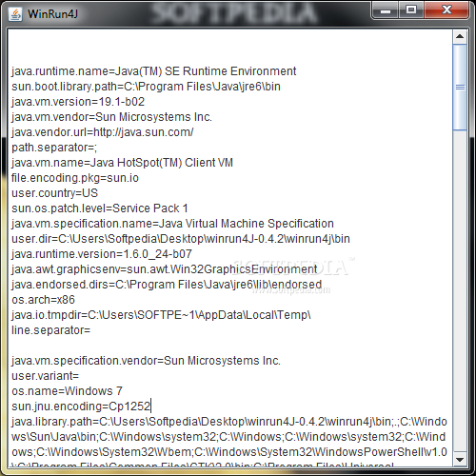Click the vertical scrollbar thumb
The width and height of the screenshot is (476, 476).
pos(460,88)
